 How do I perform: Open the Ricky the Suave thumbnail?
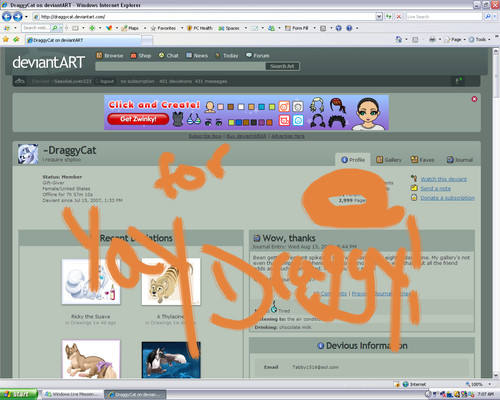pos(91,282)
